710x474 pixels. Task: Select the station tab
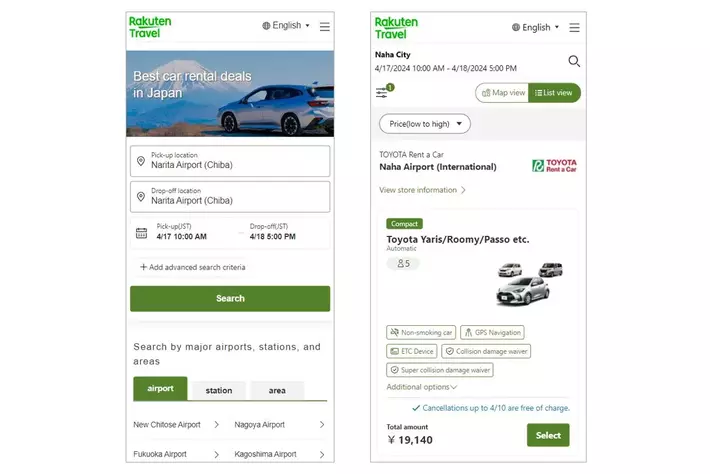pyautogui.click(x=219, y=390)
